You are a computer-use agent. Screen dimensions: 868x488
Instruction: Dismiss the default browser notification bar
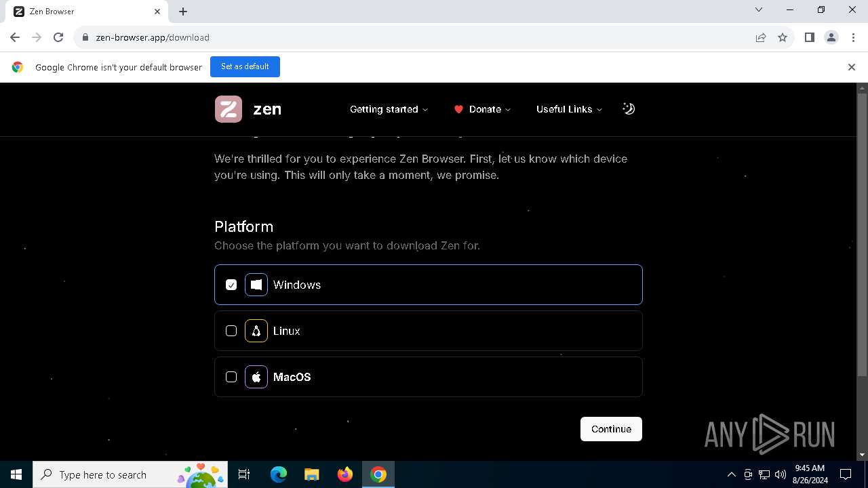tap(851, 67)
